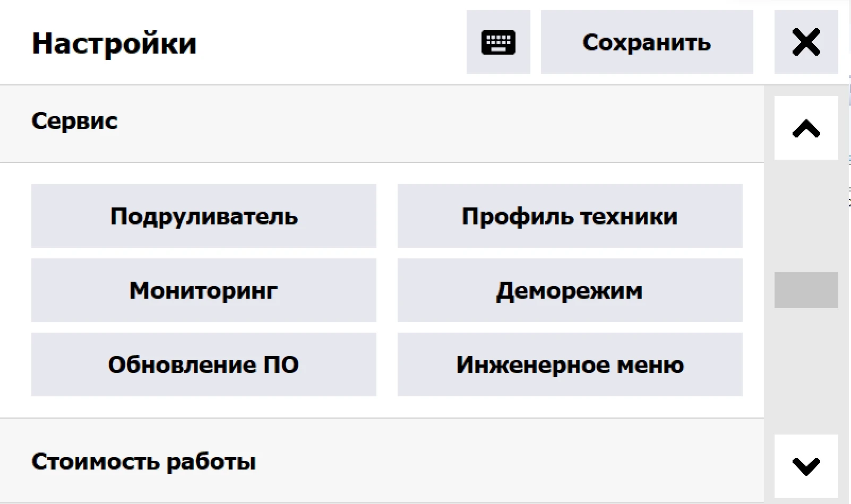The image size is (851, 504).
Task: Launch Деморежим mode
Action: [x=570, y=290]
